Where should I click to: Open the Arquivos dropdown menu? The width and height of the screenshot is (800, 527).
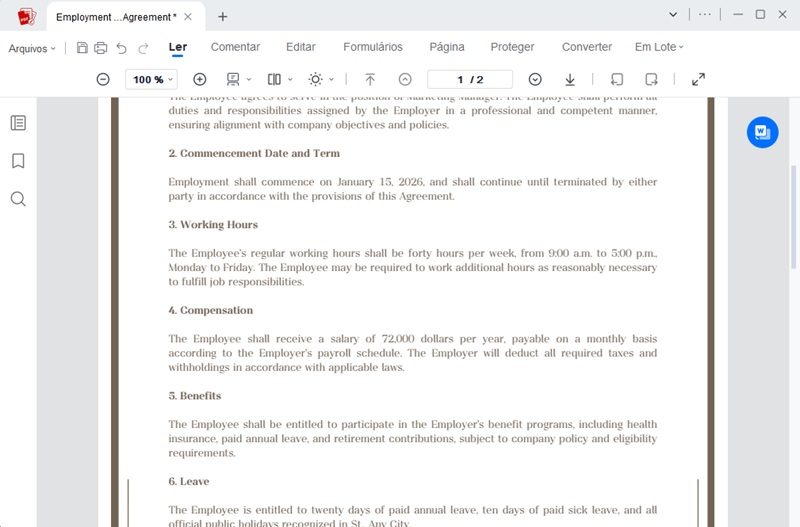32,48
